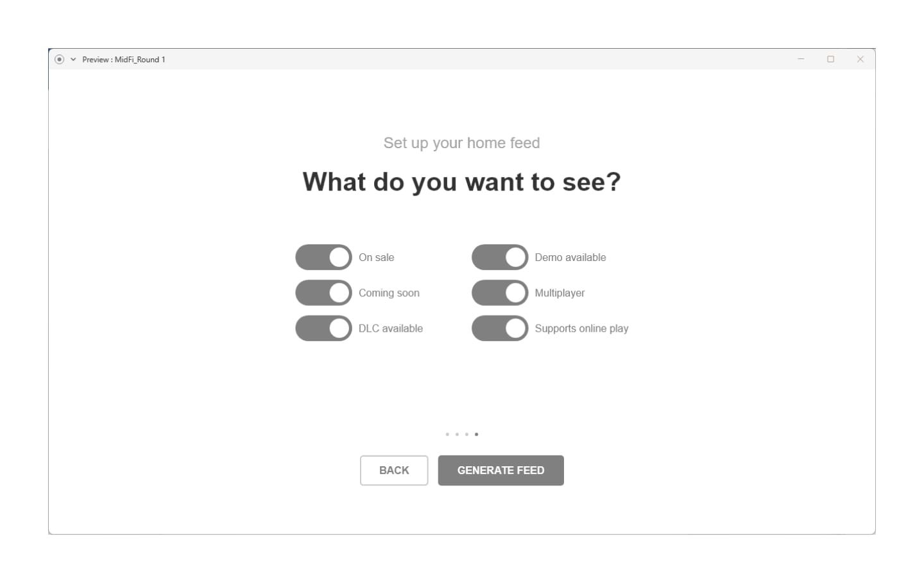
Task: Maximize the Preview window
Action: [x=830, y=59]
